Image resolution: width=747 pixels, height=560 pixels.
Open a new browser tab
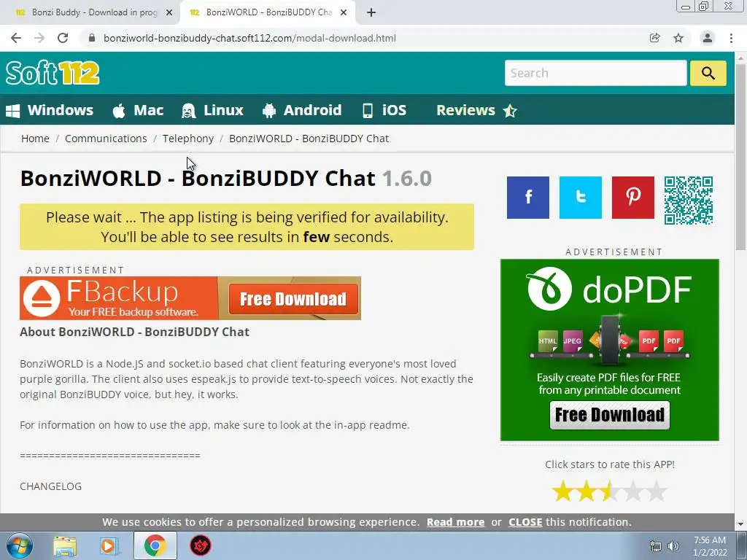[x=371, y=12]
